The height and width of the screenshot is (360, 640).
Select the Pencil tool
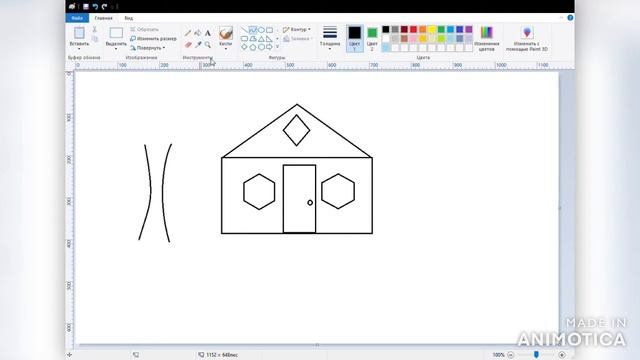(x=188, y=33)
